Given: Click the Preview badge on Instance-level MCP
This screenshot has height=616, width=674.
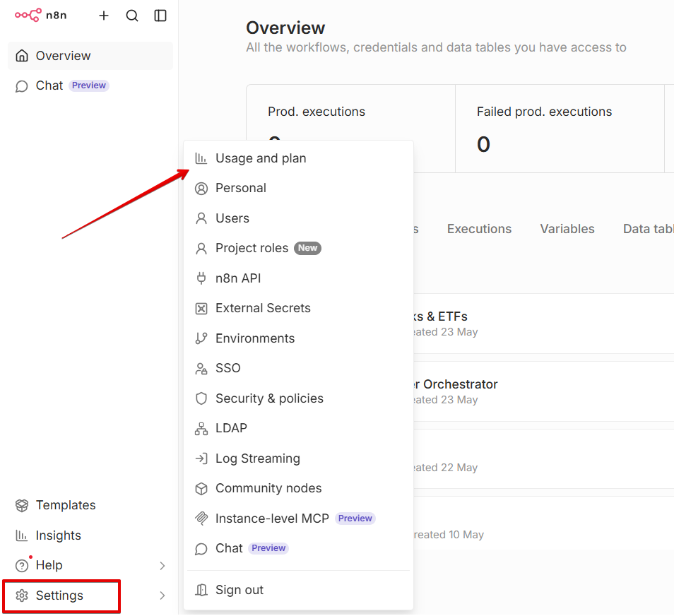Looking at the screenshot, I should pos(355,519).
